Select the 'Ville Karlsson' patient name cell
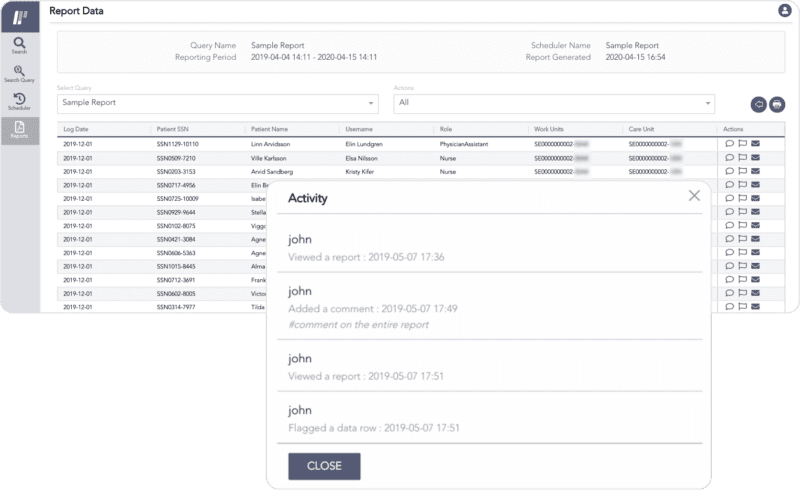 pyautogui.click(x=268, y=158)
